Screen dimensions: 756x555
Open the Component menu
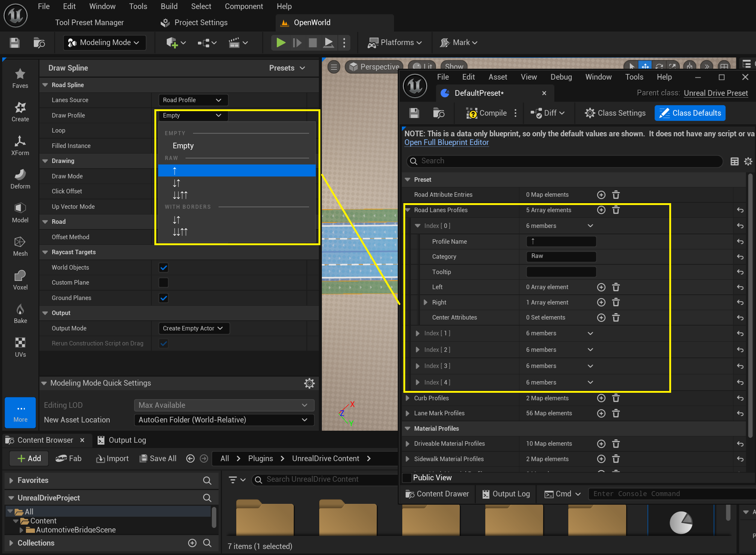(x=244, y=6)
